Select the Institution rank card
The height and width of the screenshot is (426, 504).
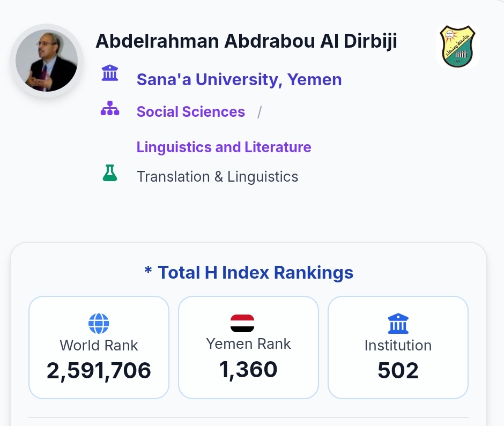click(398, 347)
